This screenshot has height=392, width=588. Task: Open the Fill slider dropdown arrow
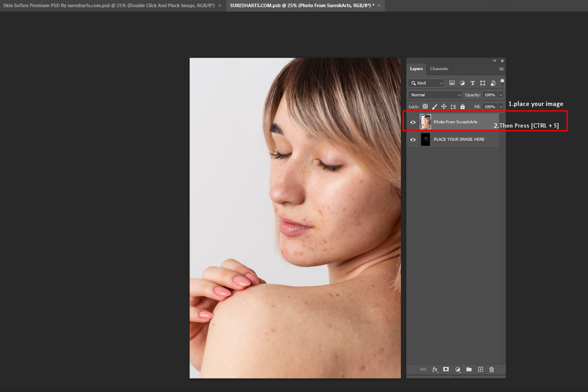click(x=501, y=107)
